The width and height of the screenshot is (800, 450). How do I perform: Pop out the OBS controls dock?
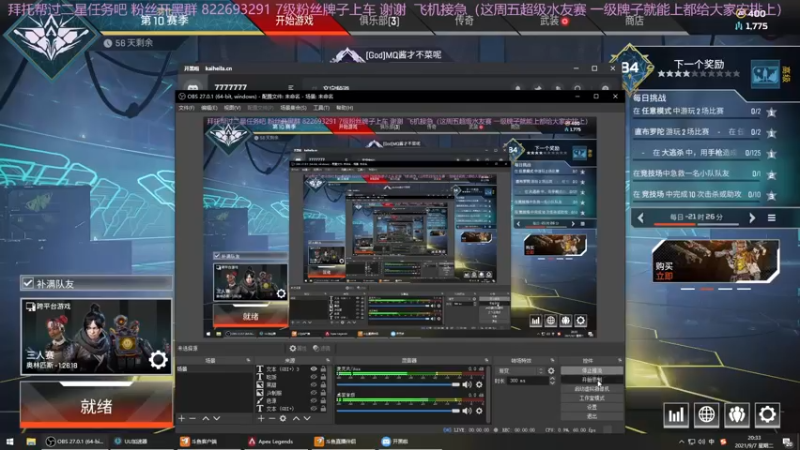point(619,360)
